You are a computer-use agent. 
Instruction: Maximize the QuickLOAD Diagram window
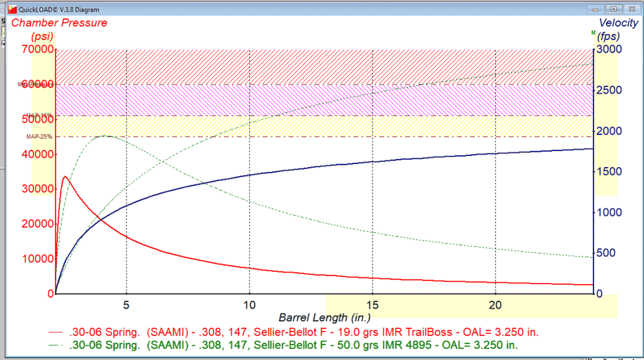click(x=613, y=9)
